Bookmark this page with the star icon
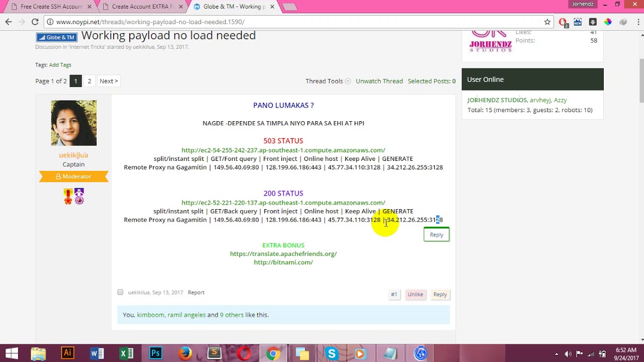 pyautogui.click(x=547, y=22)
